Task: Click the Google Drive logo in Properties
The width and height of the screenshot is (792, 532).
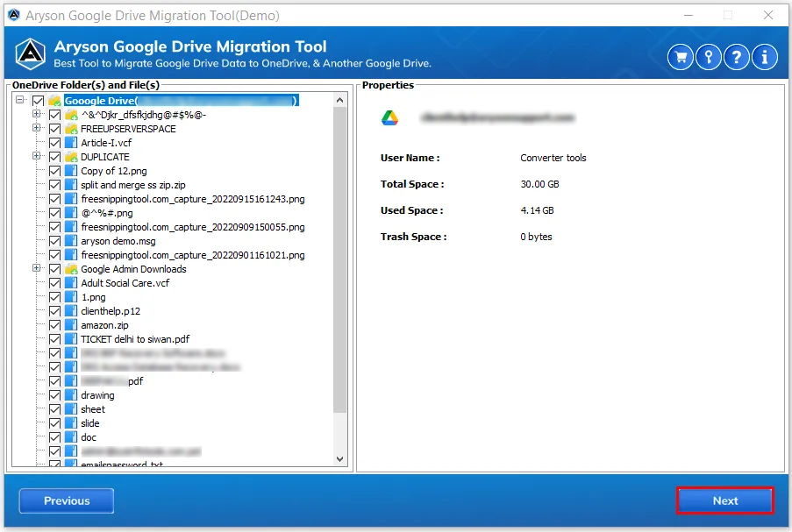Action: [x=389, y=118]
